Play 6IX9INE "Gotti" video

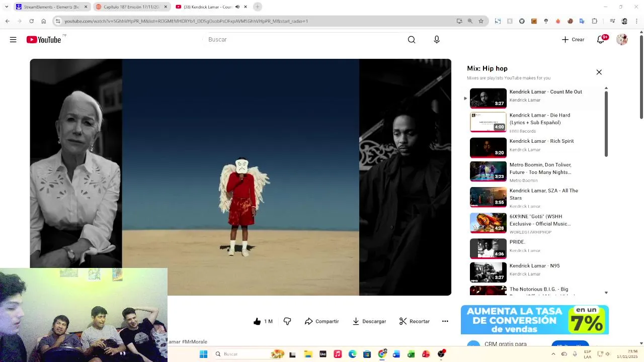point(533,223)
